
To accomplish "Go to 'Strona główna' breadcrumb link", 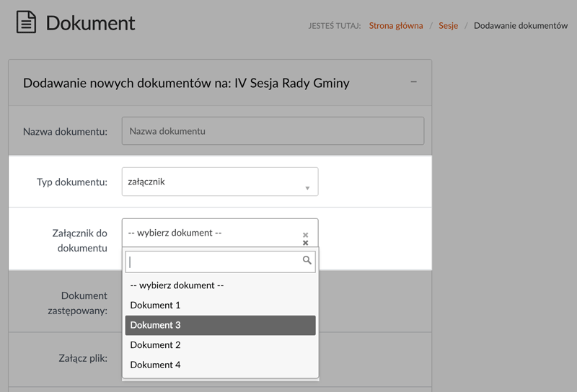I will coord(396,26).
